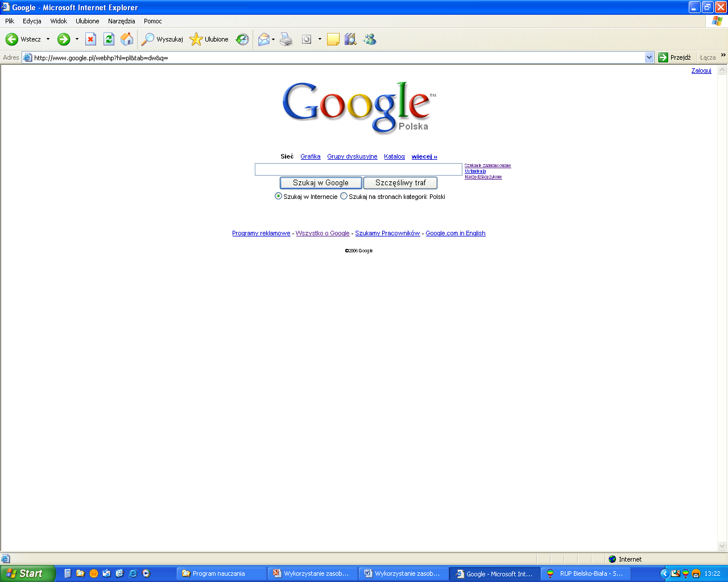
Task: Click the Przejdź go button
Action: point(675,57)
